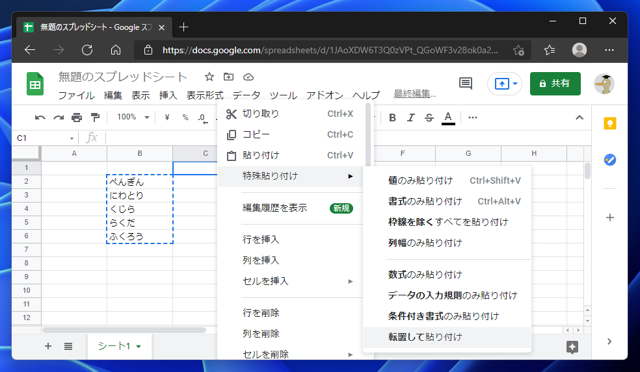Viewport: 640px width, 372px height.
Task: Select 書式のみ貼り付け option
Action: tap(447, 201)
